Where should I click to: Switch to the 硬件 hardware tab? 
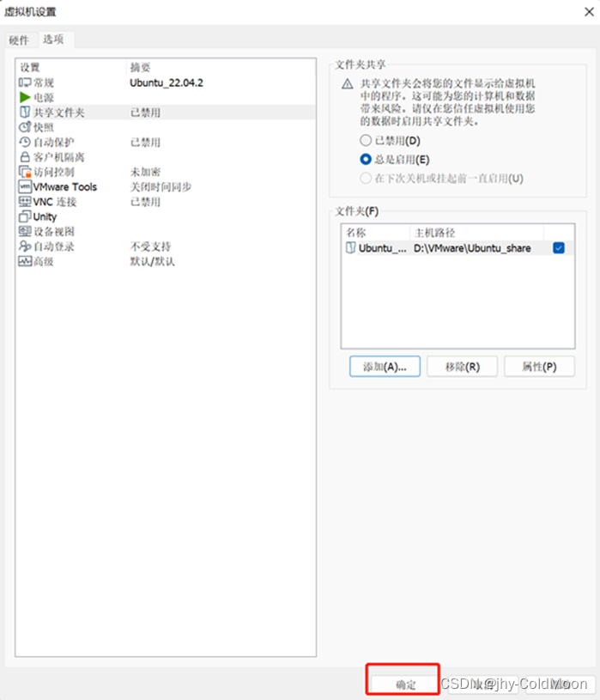tap(19, 40)
